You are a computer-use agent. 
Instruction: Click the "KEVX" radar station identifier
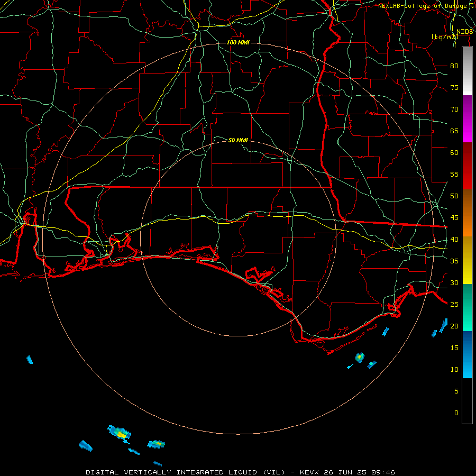tap(310, 472)
